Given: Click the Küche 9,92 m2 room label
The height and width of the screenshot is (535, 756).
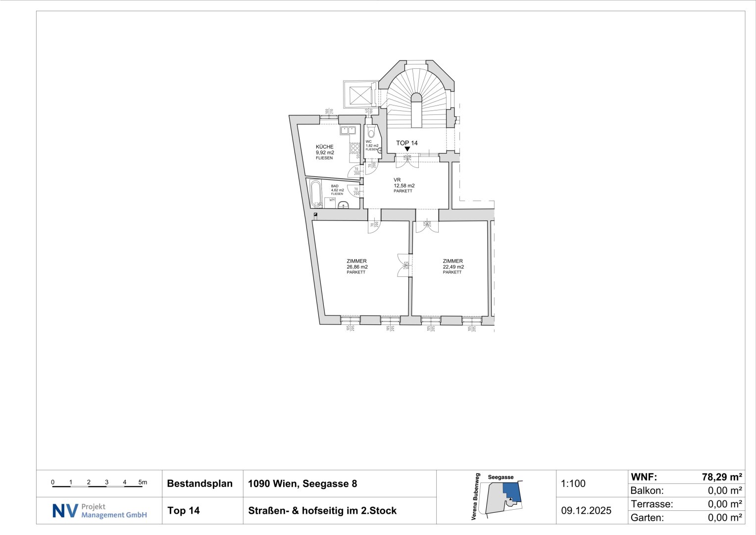Looking at the screenshot, I should coord(325,152).
